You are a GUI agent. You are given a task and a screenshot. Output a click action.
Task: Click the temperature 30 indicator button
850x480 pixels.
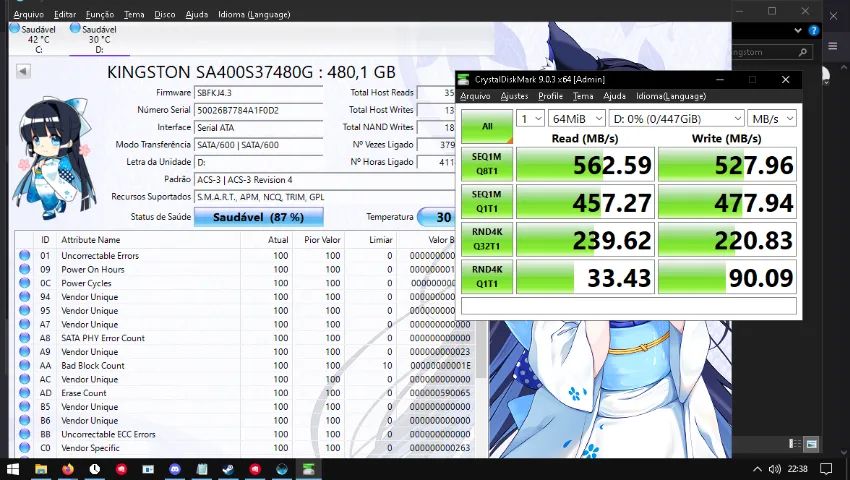pyautogui.click(x=438, y=217)
